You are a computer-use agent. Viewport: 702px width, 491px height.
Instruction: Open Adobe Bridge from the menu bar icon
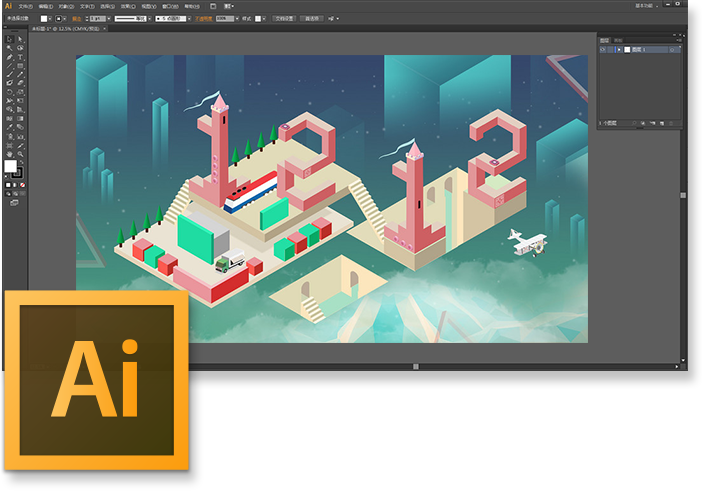click(213, 6)
